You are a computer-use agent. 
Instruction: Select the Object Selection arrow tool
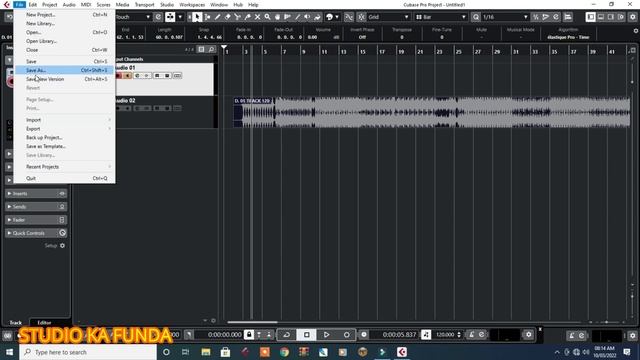pos(197,17)
